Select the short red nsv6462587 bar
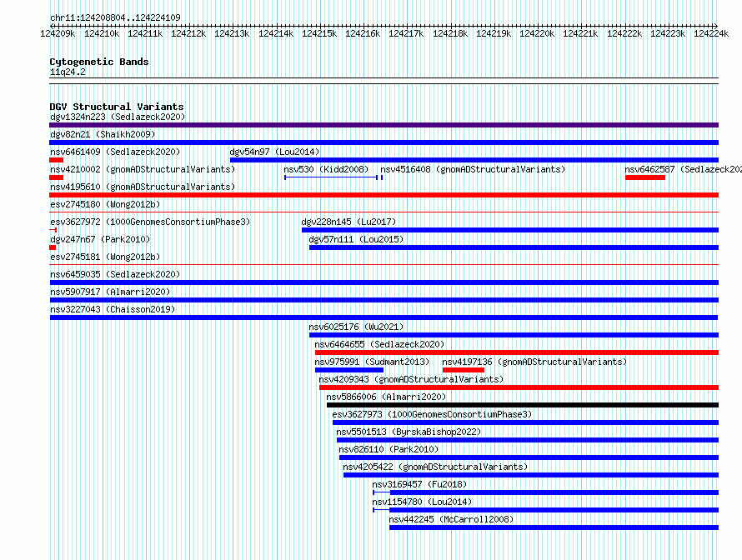The width and height of the screenshot is (742, 560). coord(645,177)
